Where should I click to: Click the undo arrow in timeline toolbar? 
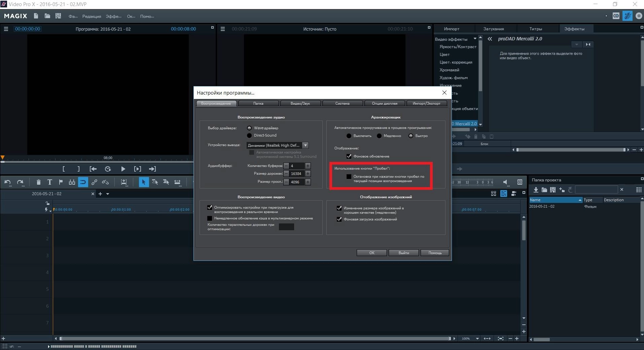(7, 182)
